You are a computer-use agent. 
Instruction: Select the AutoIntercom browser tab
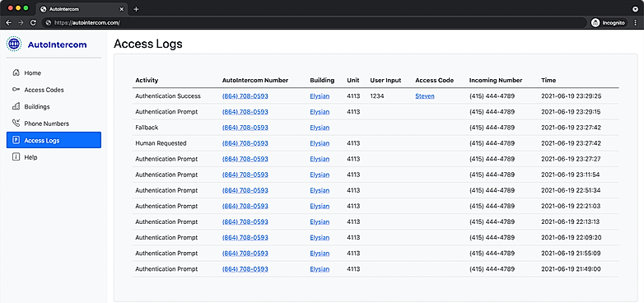[x=82, y=9]
